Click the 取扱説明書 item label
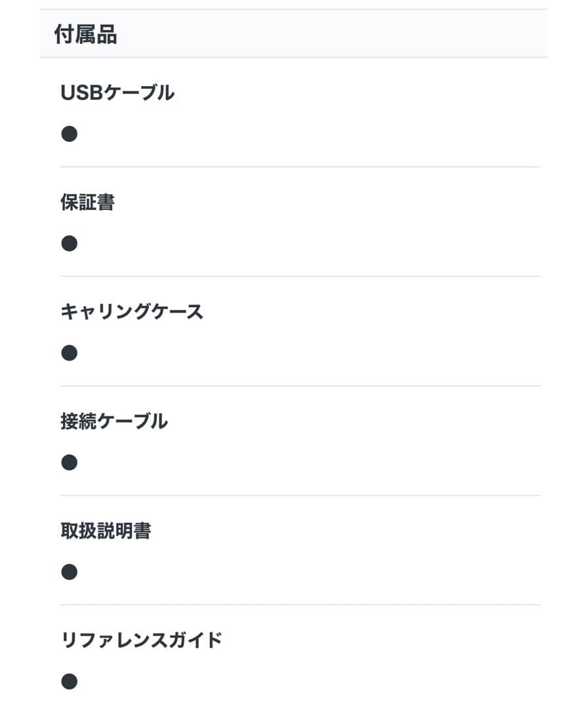The image size is (588, 709). (x=106, y=531)
